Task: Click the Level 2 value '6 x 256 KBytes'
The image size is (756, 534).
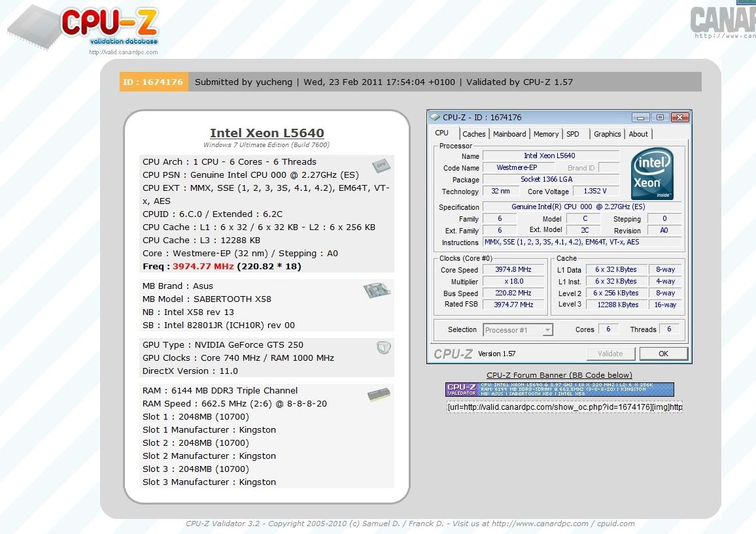Action: click(x=616, y=293)
